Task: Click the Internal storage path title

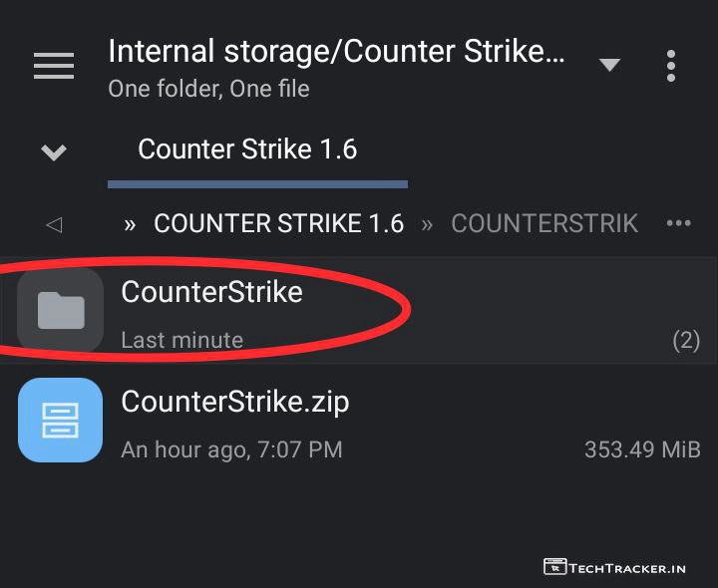Action: point(336,51)
